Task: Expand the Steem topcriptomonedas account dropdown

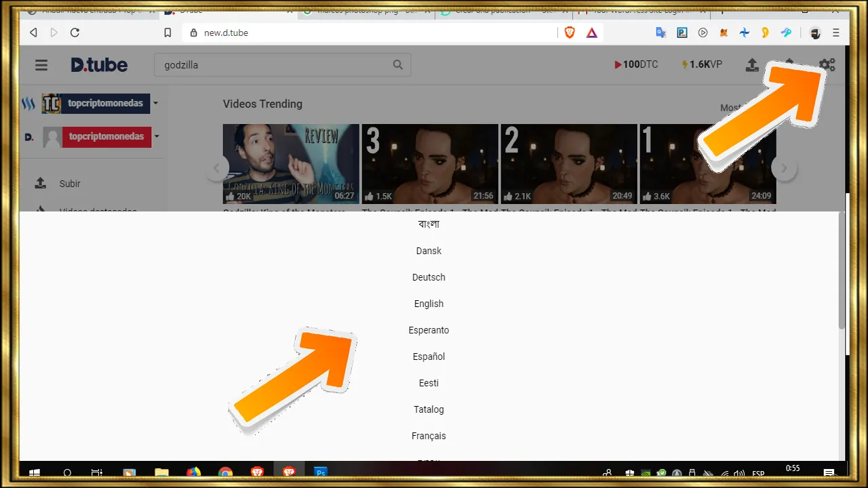Action: click(155, 104)
